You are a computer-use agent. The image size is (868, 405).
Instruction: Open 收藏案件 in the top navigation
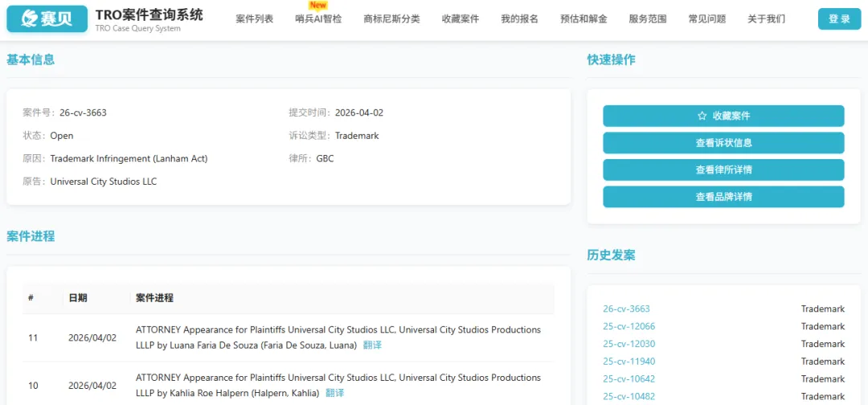(x=460, y=19)
